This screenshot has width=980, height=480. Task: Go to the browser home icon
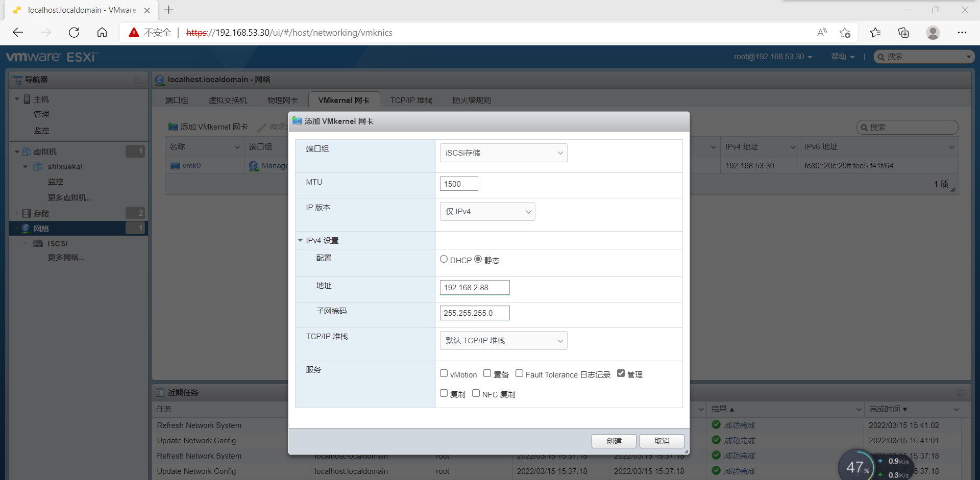click(x=102, y=33)
